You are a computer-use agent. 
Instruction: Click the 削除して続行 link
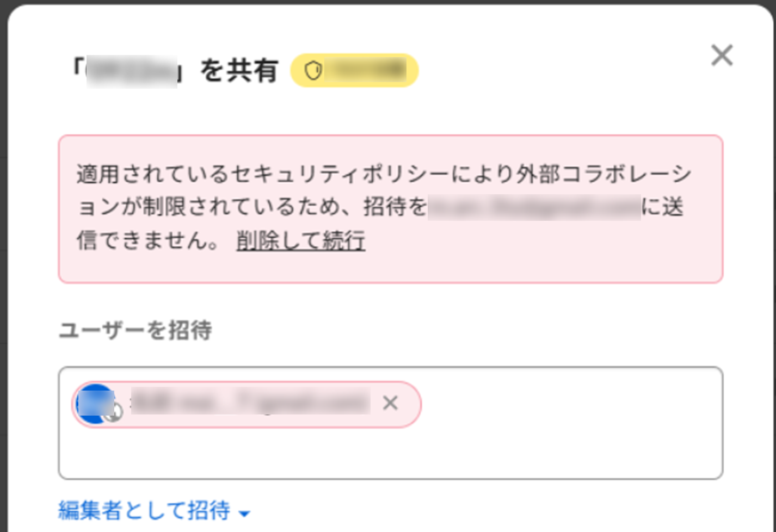(300, 240)
